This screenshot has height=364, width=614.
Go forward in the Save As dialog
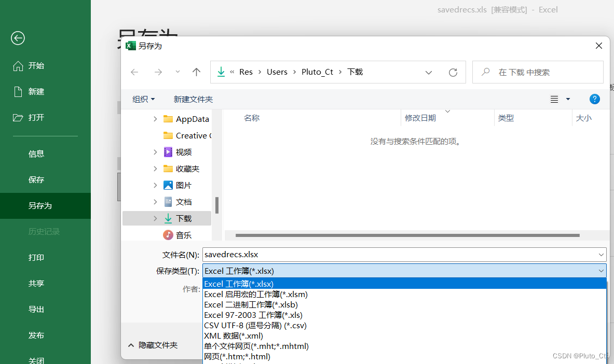pos(158,72)
